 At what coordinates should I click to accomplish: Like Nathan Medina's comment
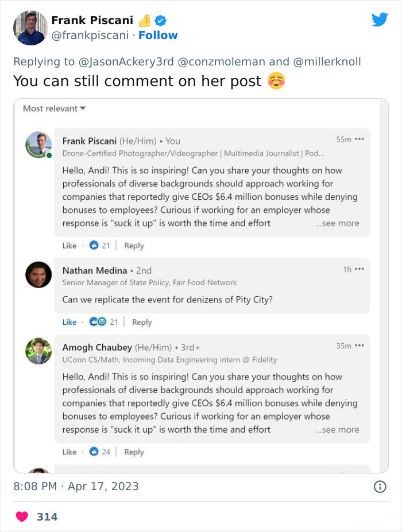coord(68,322)
